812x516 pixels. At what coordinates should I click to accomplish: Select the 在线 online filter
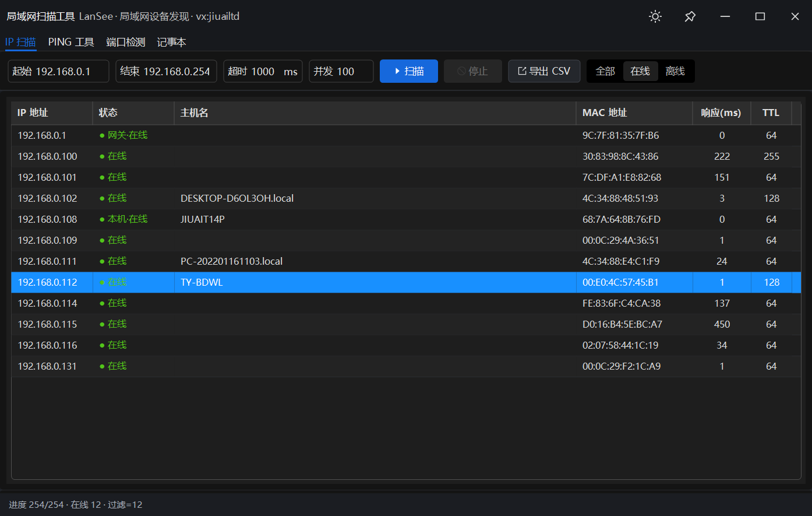pos(640,71)
